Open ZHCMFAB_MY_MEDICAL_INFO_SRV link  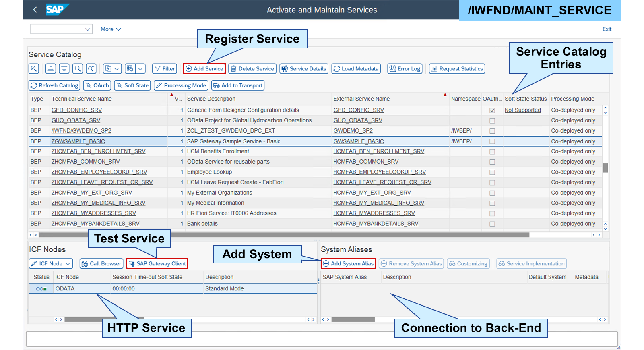pyautogui.click(x=99, y=203)
